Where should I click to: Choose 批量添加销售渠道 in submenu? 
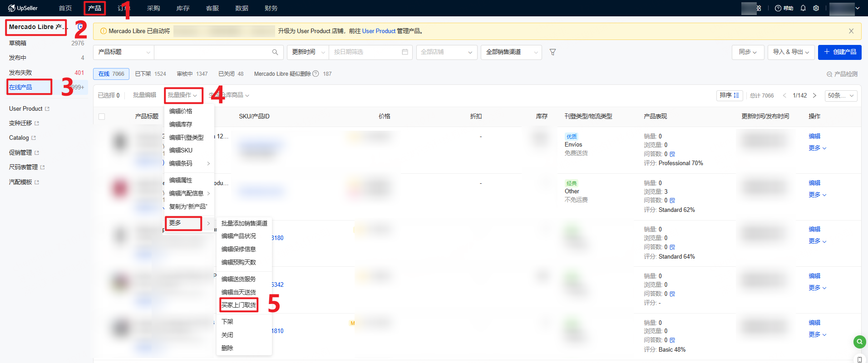[244, 223]
